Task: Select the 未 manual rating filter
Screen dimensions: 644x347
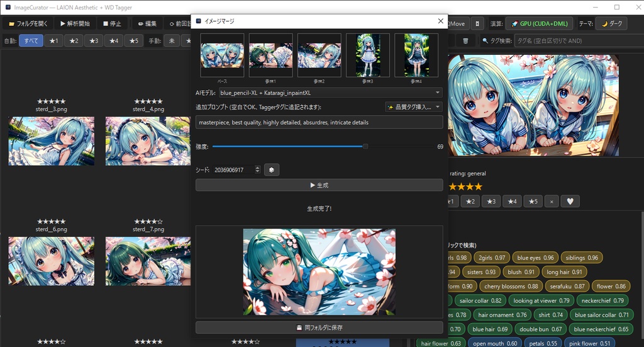Action: (x=172, y=41)
